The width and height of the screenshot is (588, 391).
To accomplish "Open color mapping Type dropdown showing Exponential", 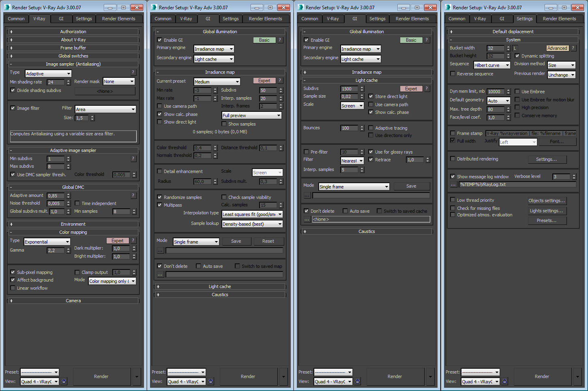I will pos(47,241).
